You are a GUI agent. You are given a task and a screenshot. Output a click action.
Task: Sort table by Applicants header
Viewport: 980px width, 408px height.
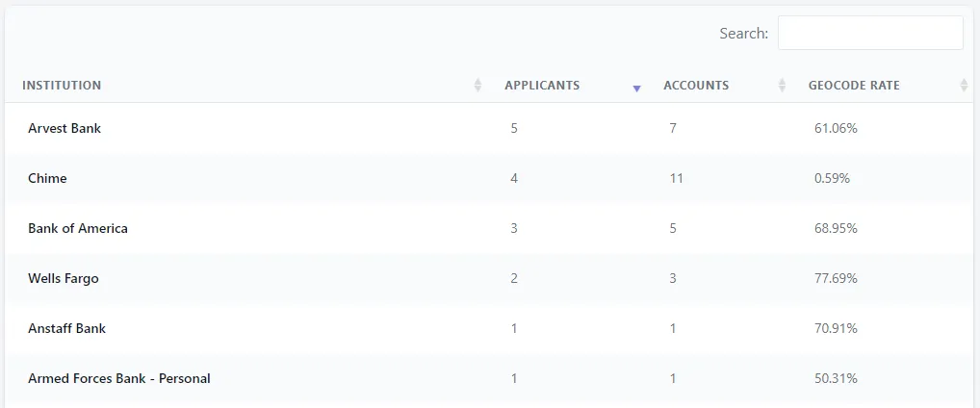(542, 86)
